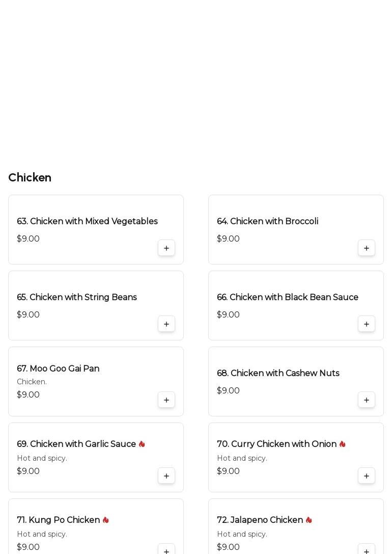Select 72. Jalapeno Chicken title
The image size is (392, 554).
pyautogui.click(x=260, y=520)
